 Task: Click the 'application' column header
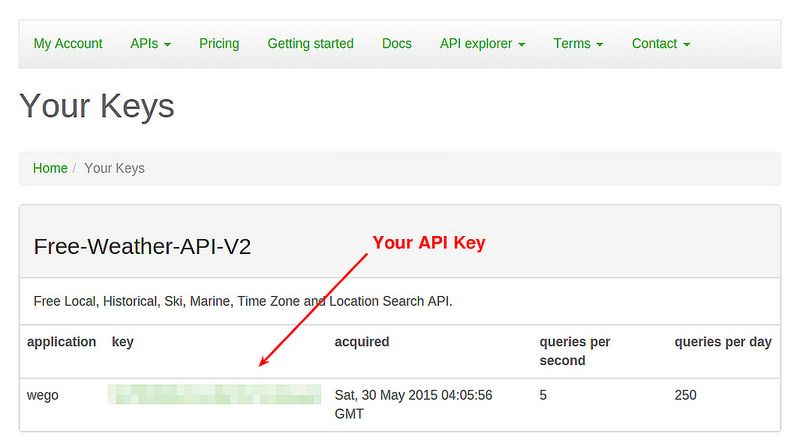[x=62, y=342]
